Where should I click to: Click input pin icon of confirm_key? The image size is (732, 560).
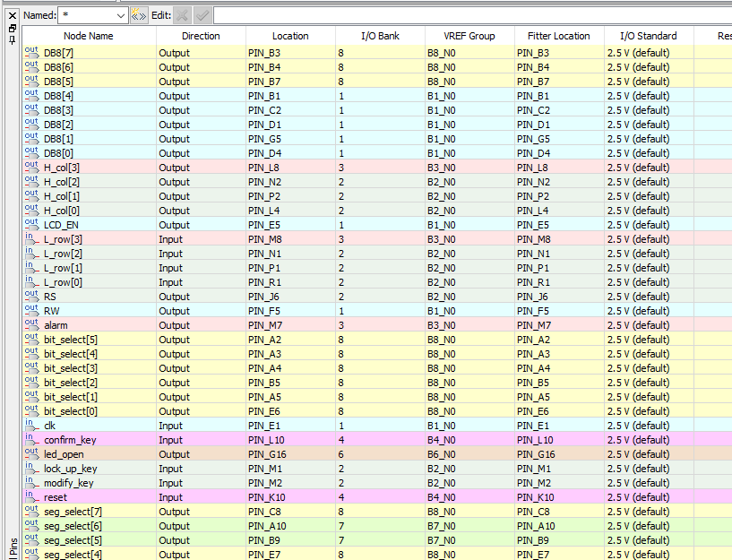(31, 439)
